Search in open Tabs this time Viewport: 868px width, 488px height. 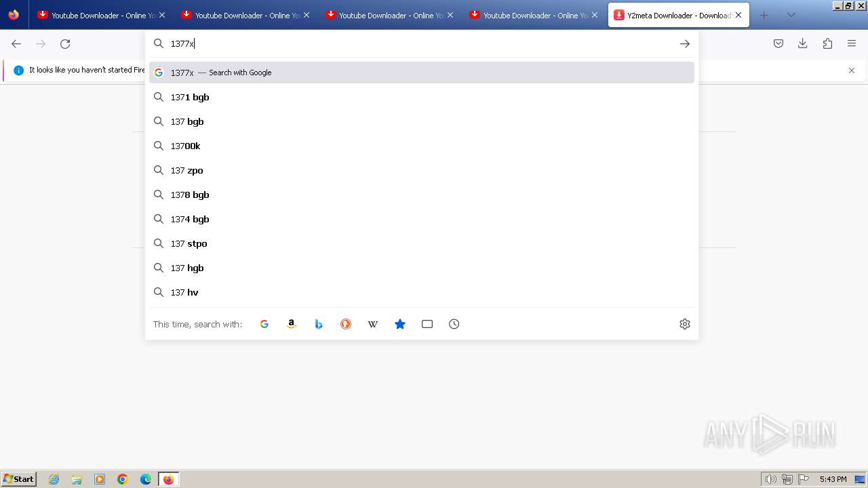pos(427,324)
